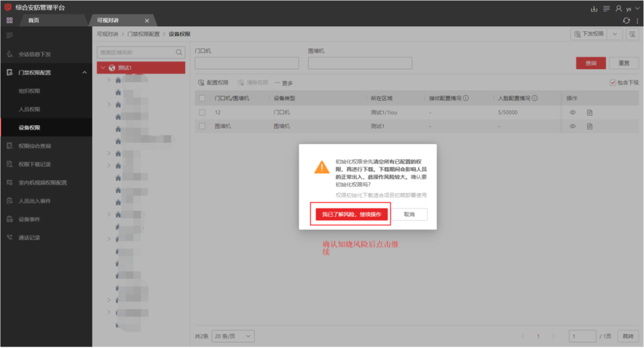Open the vertical three-dot options menu
This screenshot has height=348, width=644.
coord(637,20)
